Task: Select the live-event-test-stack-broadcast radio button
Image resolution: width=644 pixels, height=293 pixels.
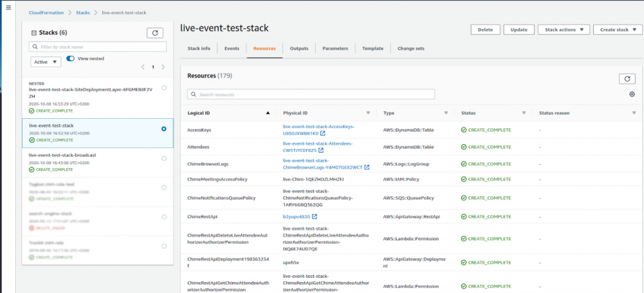Action: pyautogui.click(x=164, y=158)
